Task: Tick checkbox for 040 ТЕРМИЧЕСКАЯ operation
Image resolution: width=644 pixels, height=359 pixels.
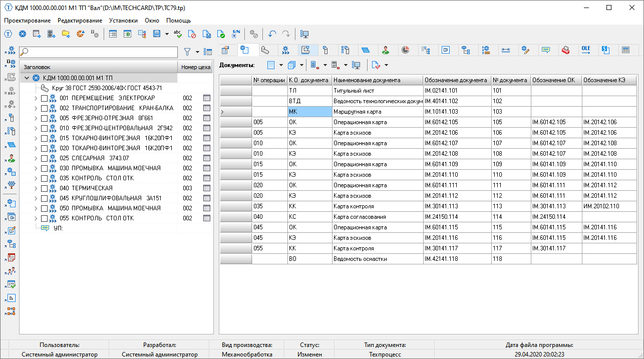Action: [44, 188]
